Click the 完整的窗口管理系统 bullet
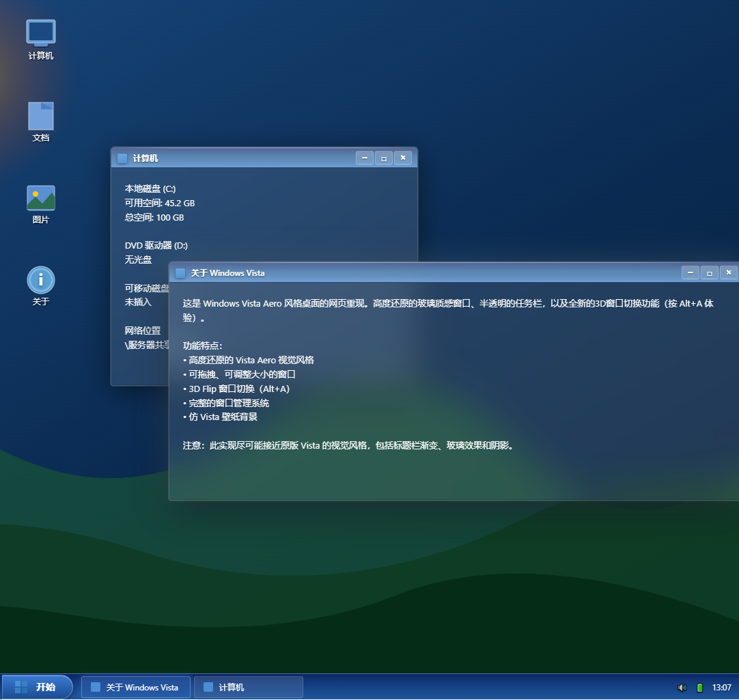This screenshot has height=700, width=739. tap(226, 403)
